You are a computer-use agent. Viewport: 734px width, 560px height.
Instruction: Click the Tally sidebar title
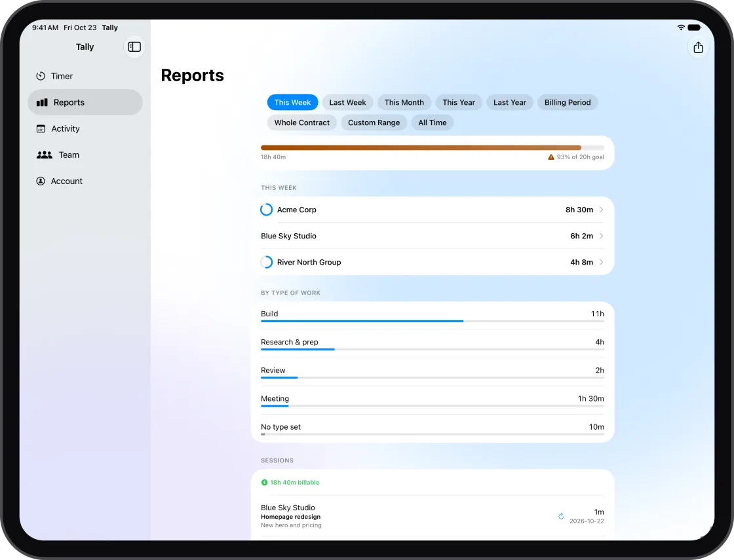coord(85,47)
